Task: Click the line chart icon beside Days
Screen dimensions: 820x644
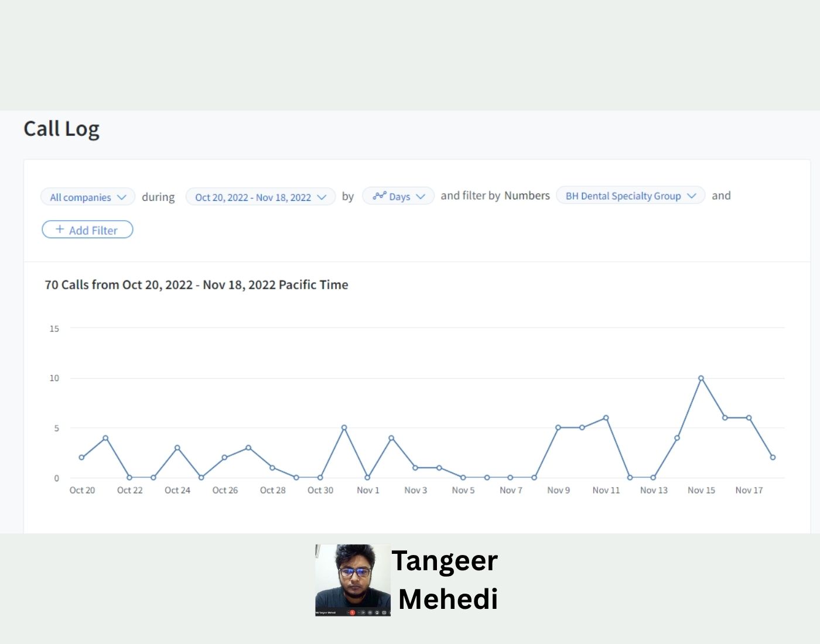Action: coord(380,196)
